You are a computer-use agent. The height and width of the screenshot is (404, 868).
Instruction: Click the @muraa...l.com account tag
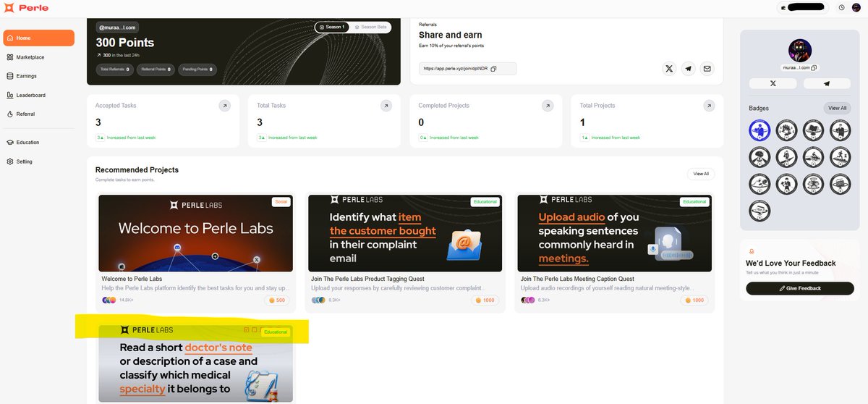click(x=117, y=27)
